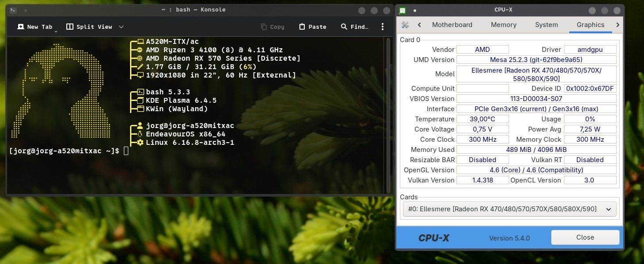Click the shell prompt icon beside bash 5.3.3
This screenshot has width=644, height=264.
(x=140, y=92)
